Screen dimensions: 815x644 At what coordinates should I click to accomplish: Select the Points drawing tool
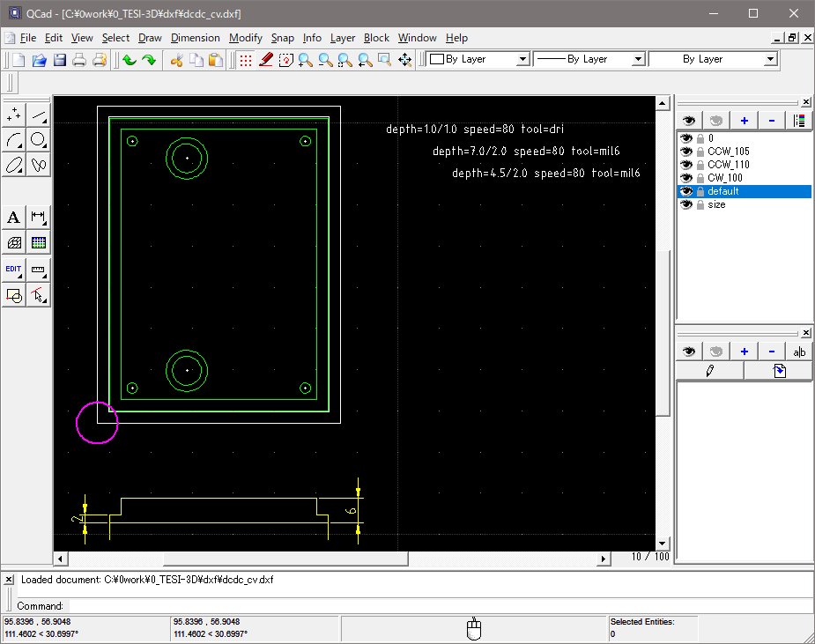[14, 115]
